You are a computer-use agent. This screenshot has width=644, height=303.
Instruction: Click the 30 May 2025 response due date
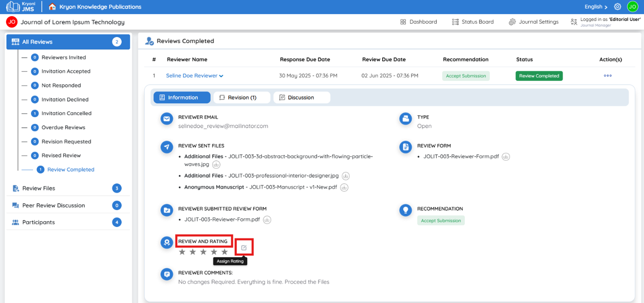(x=308, y=76)
